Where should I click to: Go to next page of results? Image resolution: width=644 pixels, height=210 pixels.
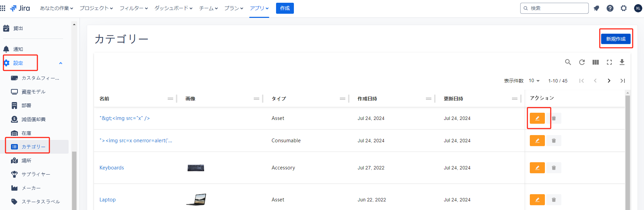[x=609, y=81]
